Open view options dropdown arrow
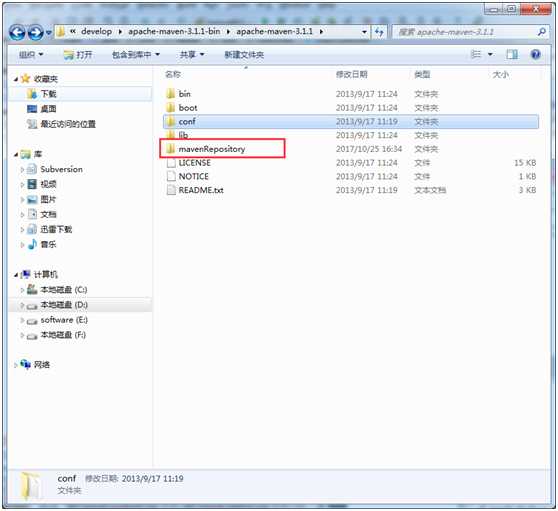 tap(490, 54)
